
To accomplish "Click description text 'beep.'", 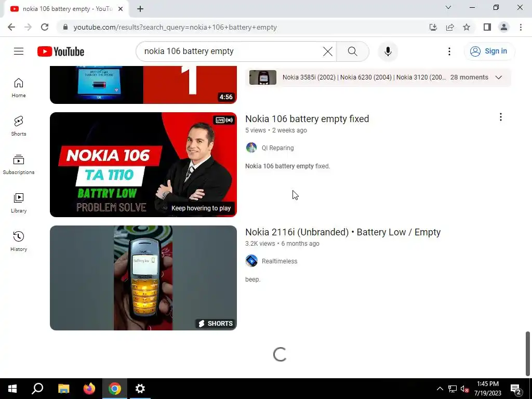I will (x=253, y=280).
